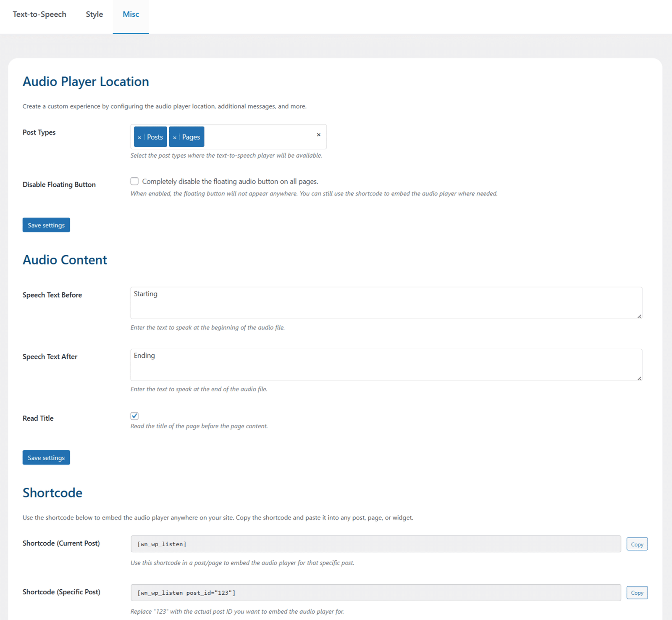This screenshot has width=672, height=620.
Task: Save settings under Audio Player Location
Action: [x=46, y=225]
